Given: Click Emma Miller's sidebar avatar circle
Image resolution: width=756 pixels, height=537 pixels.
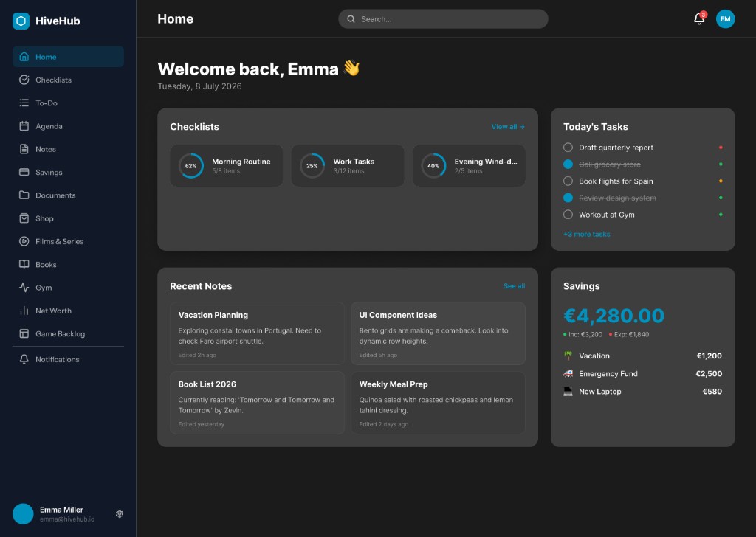Looking at the screenshot, I should tap(23, 514).
